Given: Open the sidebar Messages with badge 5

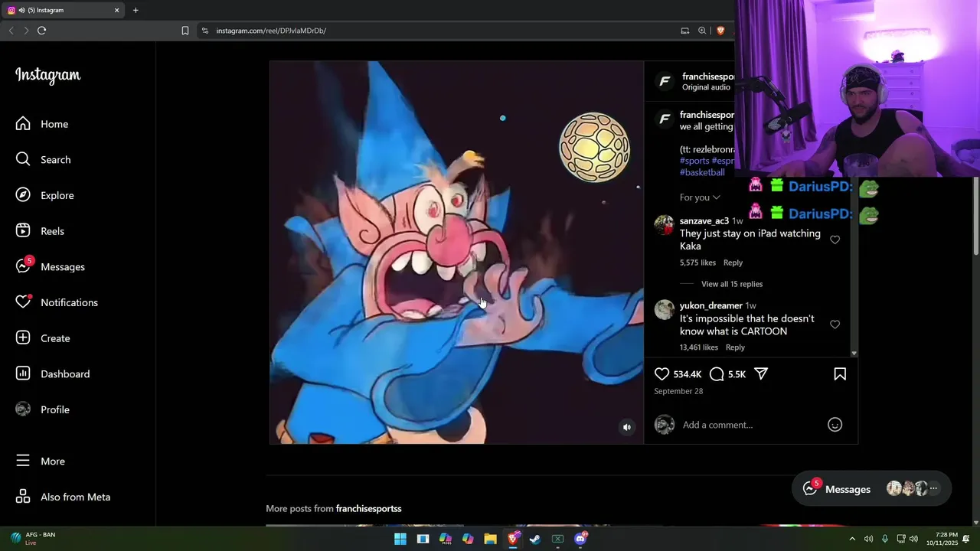Looking at the screenshot, I should point(51,266).
